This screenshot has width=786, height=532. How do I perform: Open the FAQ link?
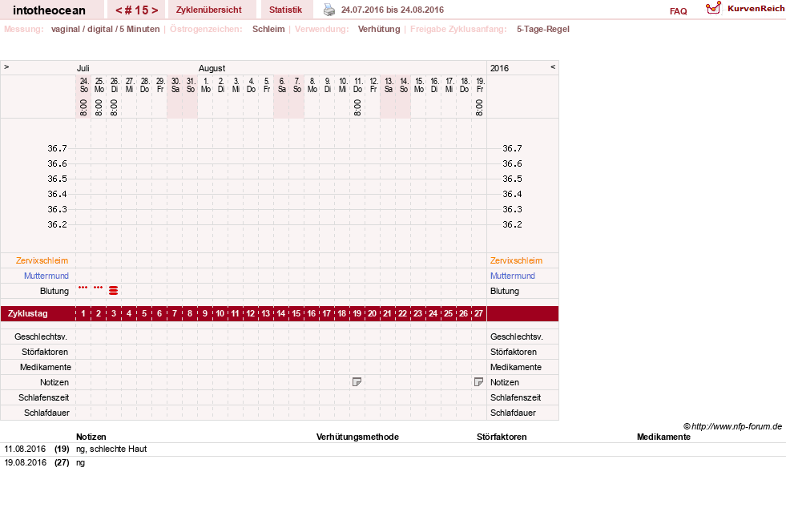click(678, 11)
